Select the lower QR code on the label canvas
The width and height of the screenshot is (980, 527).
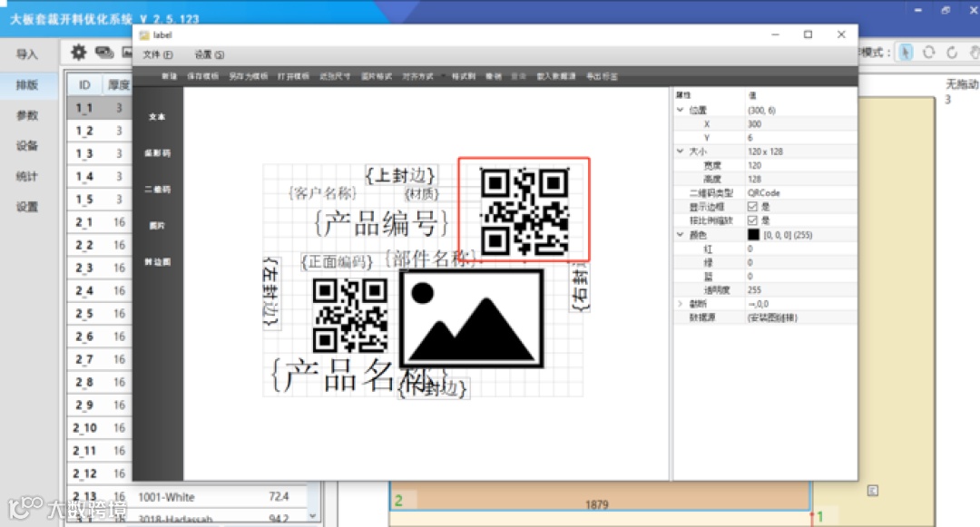350,316
